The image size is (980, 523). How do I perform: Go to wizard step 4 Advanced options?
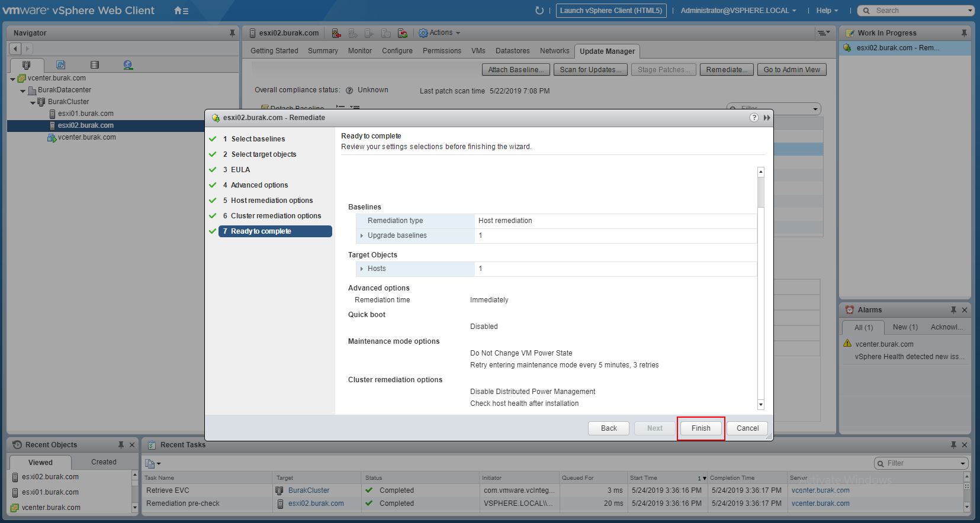259,185
